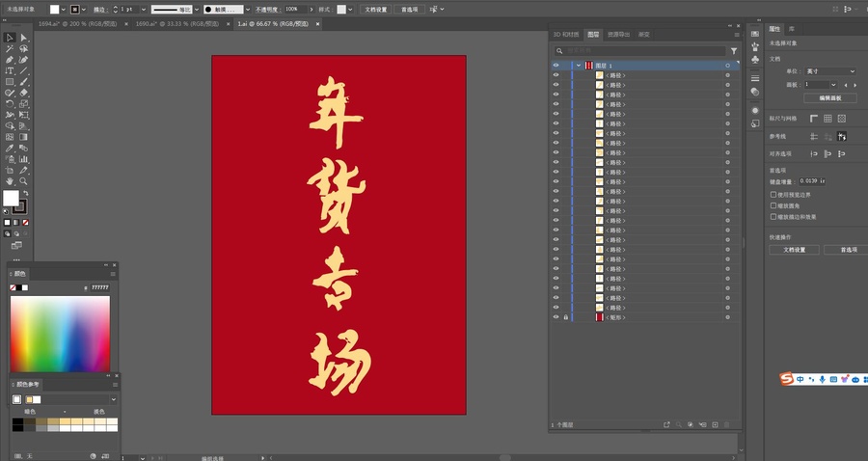Select the vertical Type tool
868x461 pixels.
pos(10,70)
